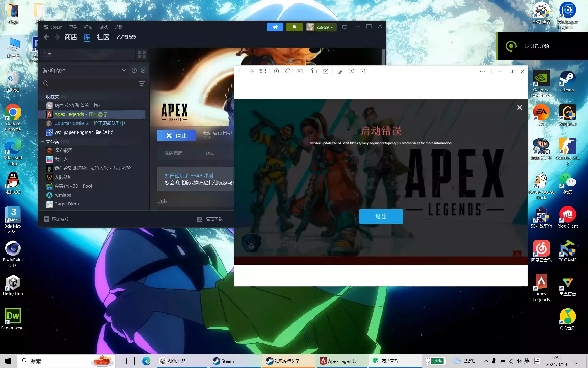The image size is (588, 368).
Task: Select Carpe Diem in Steam library
Action: coord(93,204)
